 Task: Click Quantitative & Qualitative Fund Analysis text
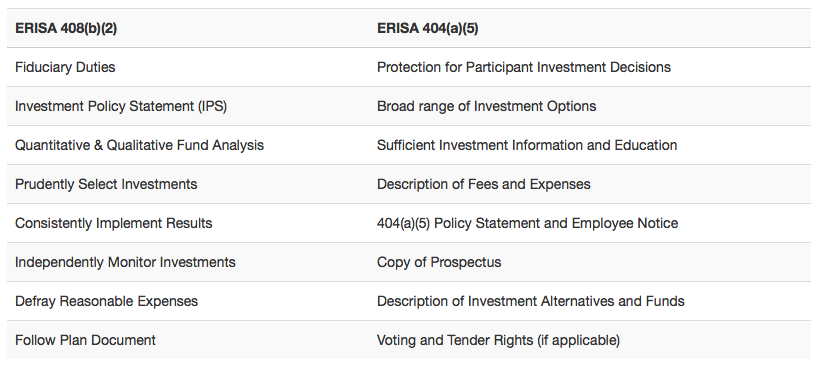point(139,145)
